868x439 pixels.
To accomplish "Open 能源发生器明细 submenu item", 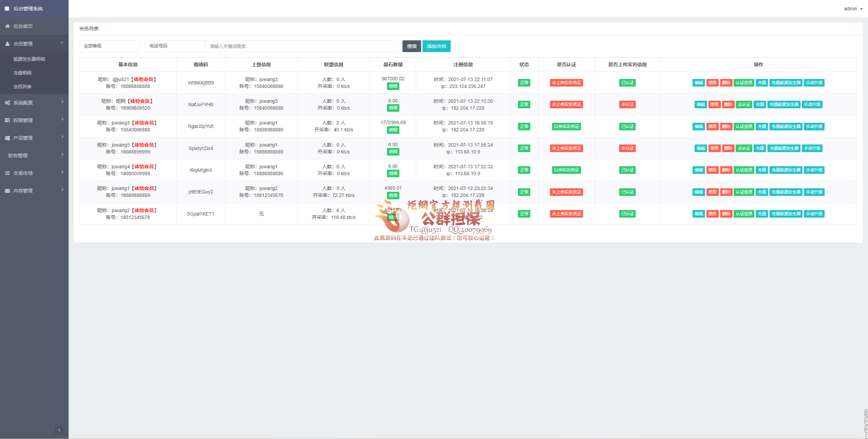I will click(x=29, y=59).
